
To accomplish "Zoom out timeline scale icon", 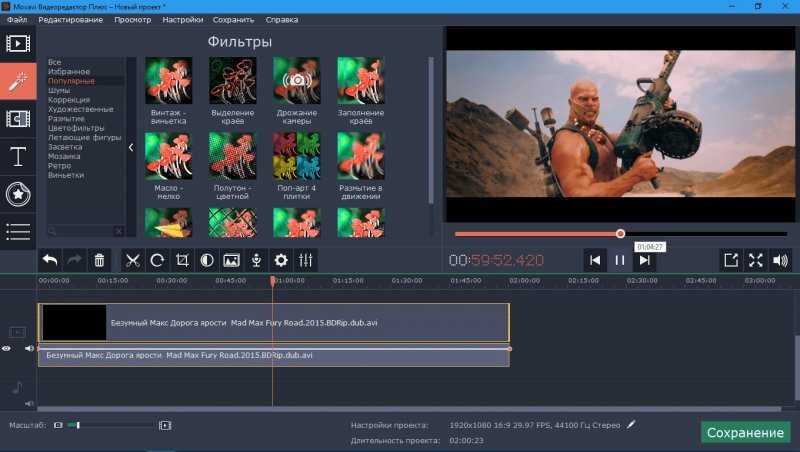I will pos(58,425).
